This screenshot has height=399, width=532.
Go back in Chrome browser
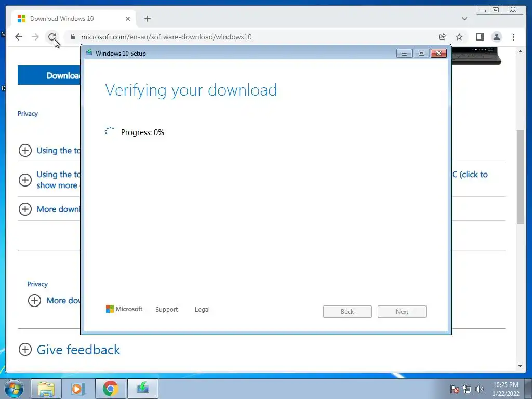pos(19,37)
